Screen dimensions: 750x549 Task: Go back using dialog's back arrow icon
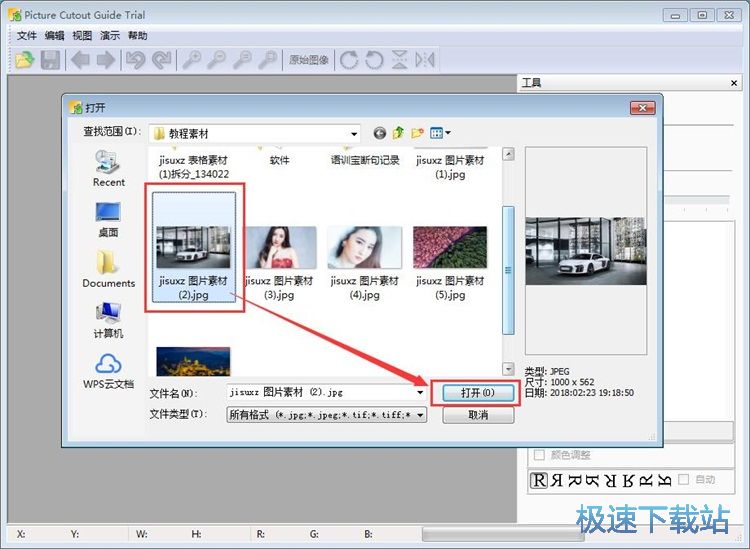pyautogui.click(x=380, y=133)
